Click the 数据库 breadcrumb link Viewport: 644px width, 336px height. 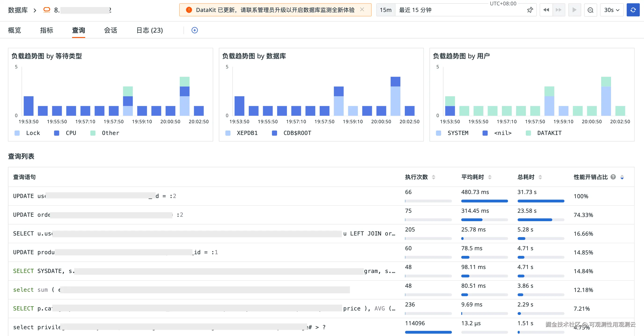(x=18, y=10)
